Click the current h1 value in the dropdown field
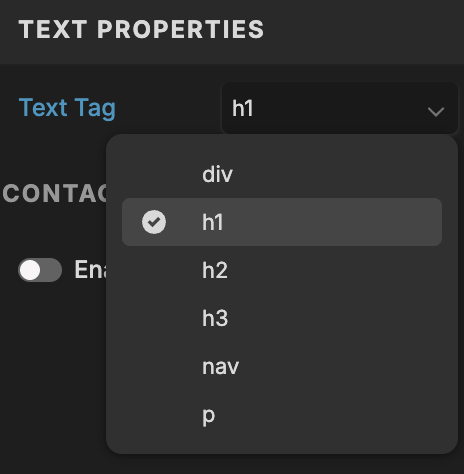Screen dimensions: 464x474 243,108
